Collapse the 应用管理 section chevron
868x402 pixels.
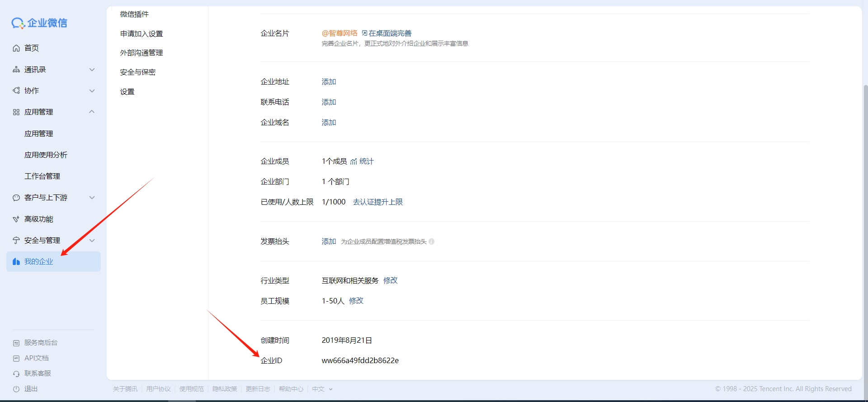[92, 112]
